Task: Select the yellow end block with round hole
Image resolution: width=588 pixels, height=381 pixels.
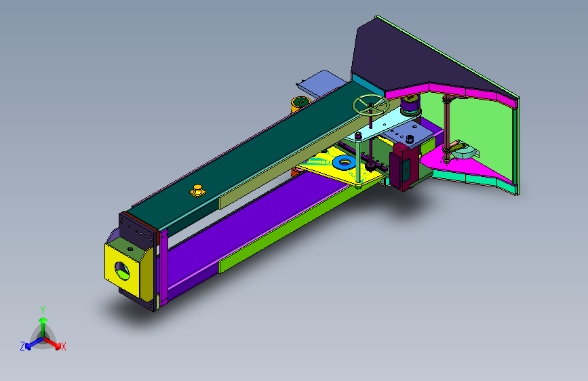Action: [x=123, y=270]
